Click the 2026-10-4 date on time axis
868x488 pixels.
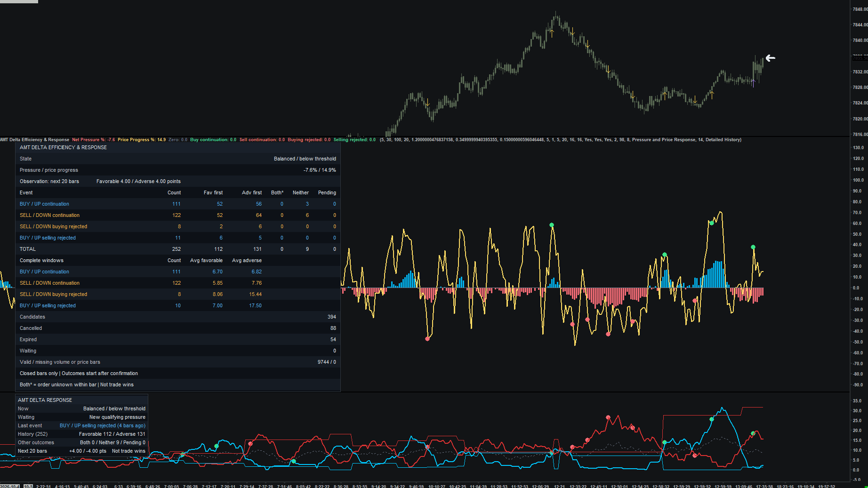pos(10,486)
